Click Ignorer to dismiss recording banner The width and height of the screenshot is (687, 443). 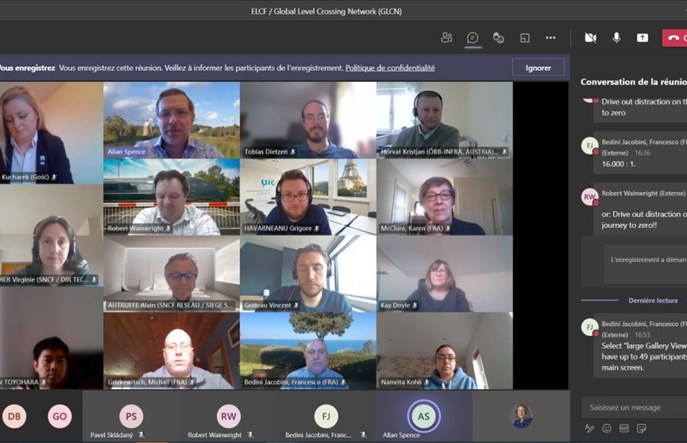[x=538, y=68]
